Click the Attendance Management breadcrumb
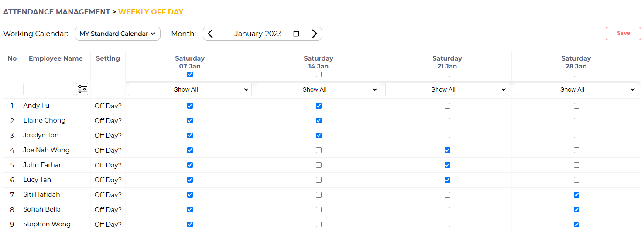Image resolution: width=644 pixels, height=232 pixels. coord(57,12)
